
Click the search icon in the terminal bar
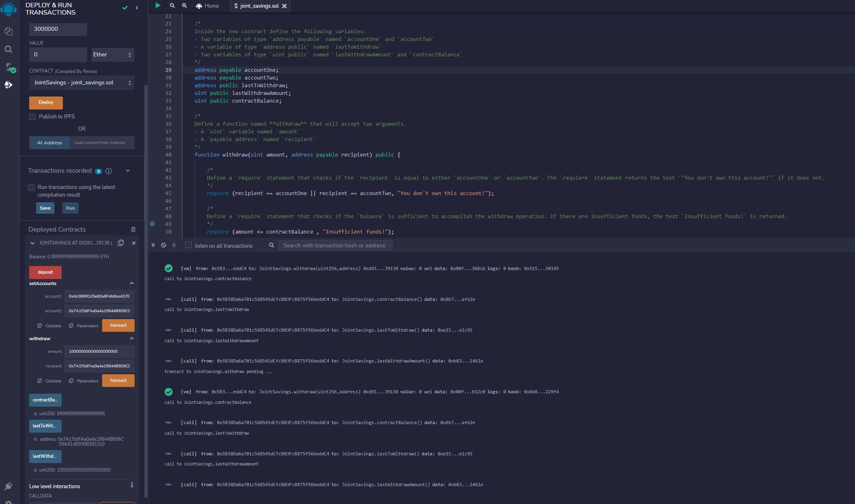point(272,245)
